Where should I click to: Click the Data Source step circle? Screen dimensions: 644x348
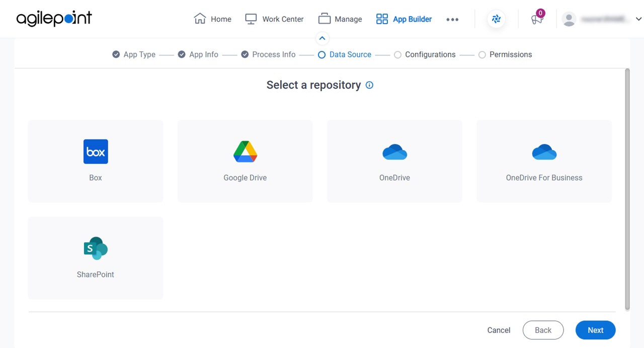[x=322, y=54]
